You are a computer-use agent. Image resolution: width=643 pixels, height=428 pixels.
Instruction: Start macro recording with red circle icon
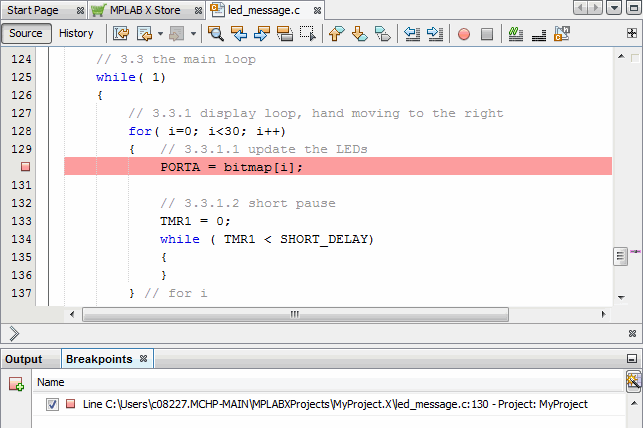click(464, 33)
